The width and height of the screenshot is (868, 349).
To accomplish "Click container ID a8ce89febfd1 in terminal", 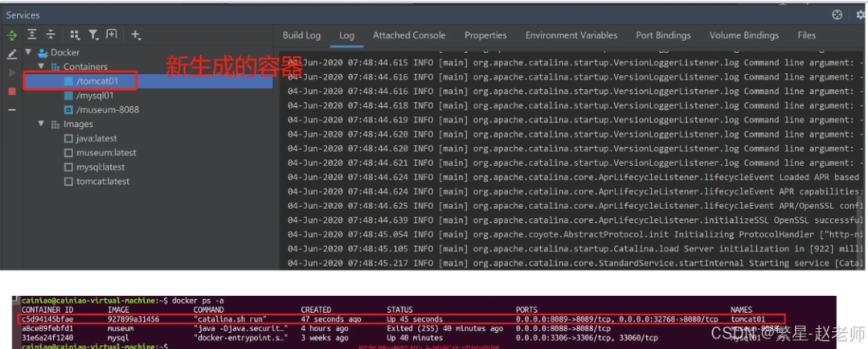I will [47, 329].
